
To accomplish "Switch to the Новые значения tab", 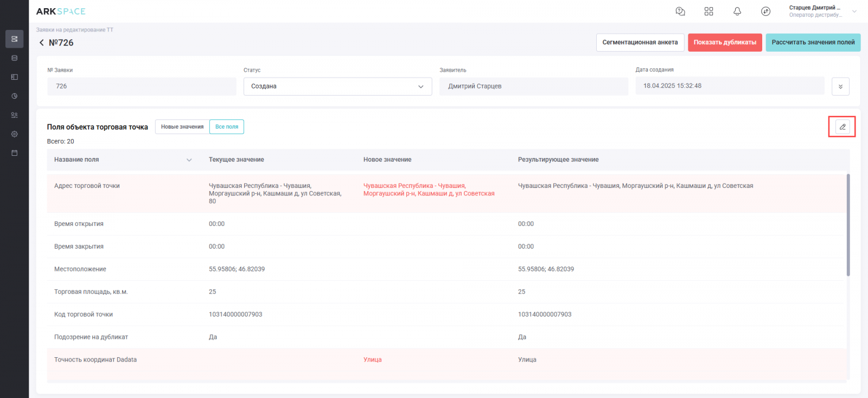I will (182, 127).
